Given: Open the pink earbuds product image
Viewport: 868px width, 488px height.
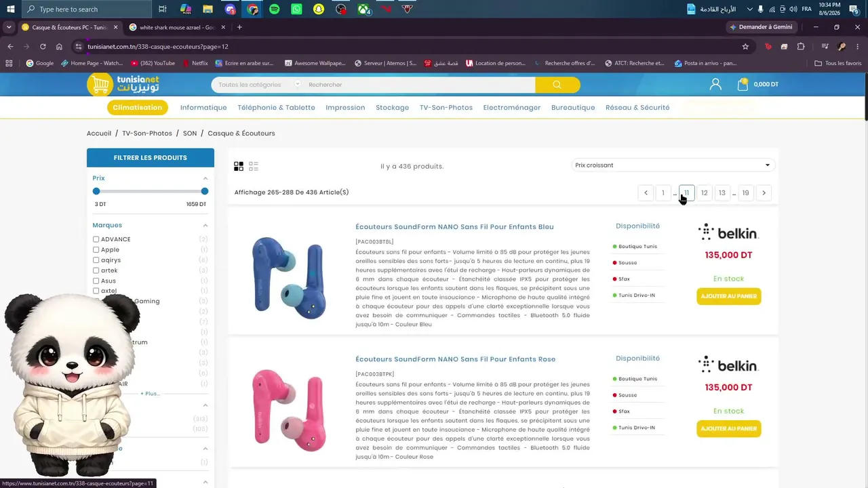Looking at the screenshot, I should point(289,409).
